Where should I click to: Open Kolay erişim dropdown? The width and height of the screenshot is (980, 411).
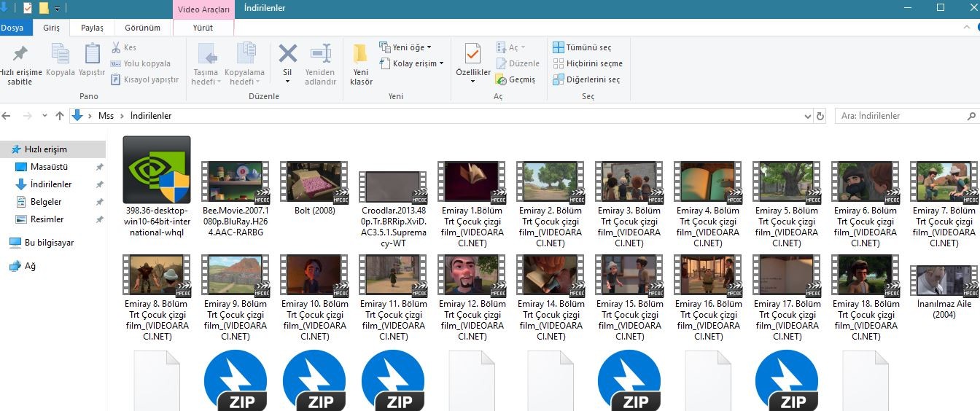(x=411, y=63)
